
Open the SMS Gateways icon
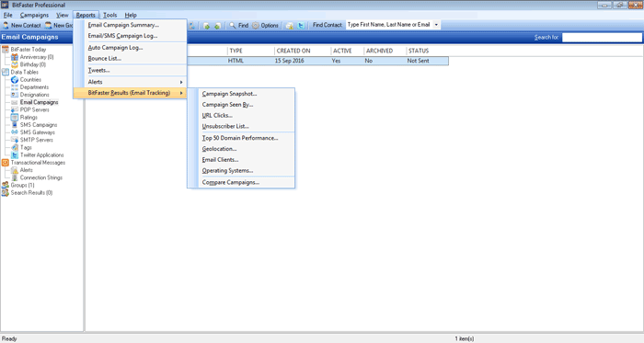[15, 132]
